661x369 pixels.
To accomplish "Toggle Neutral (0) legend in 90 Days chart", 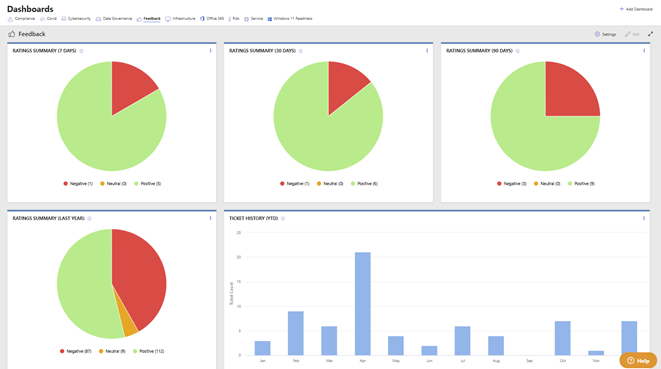I will click(547, 183).
